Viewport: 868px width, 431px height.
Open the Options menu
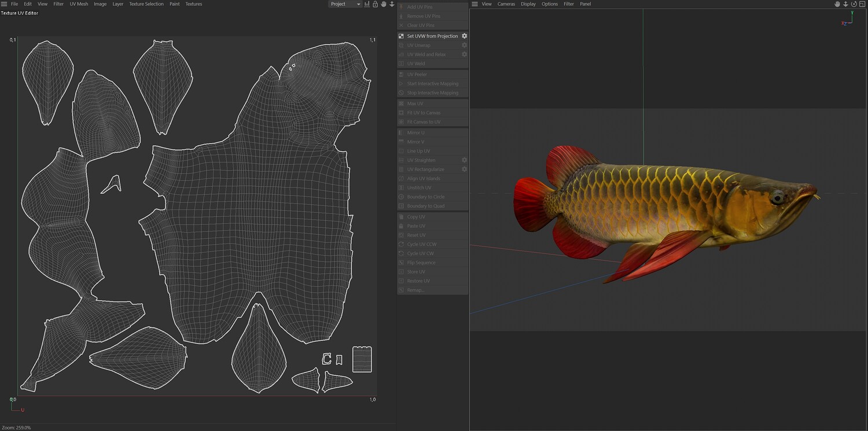550,4
